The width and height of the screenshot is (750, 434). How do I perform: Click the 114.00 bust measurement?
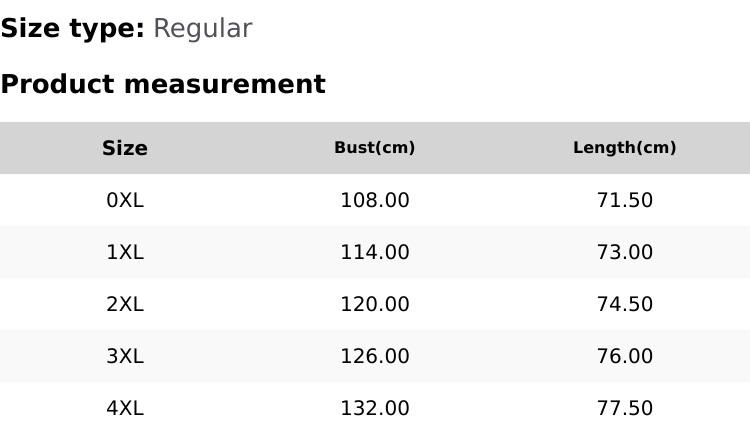(x=375, y=252)
